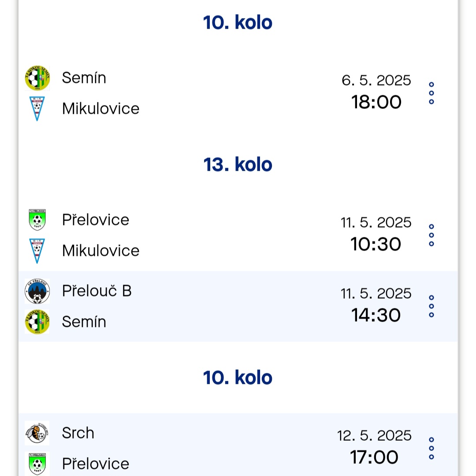Open Přelovice team name in 13. kolo
Image resolution: width=476 pixels, height=476 pixels.
click(96, 220)
